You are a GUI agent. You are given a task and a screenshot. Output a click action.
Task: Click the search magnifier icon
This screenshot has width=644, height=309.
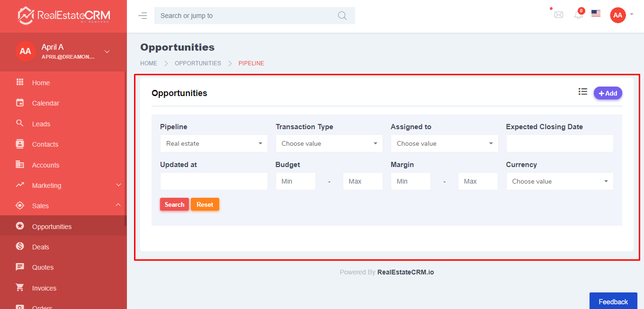click(342, 16)
